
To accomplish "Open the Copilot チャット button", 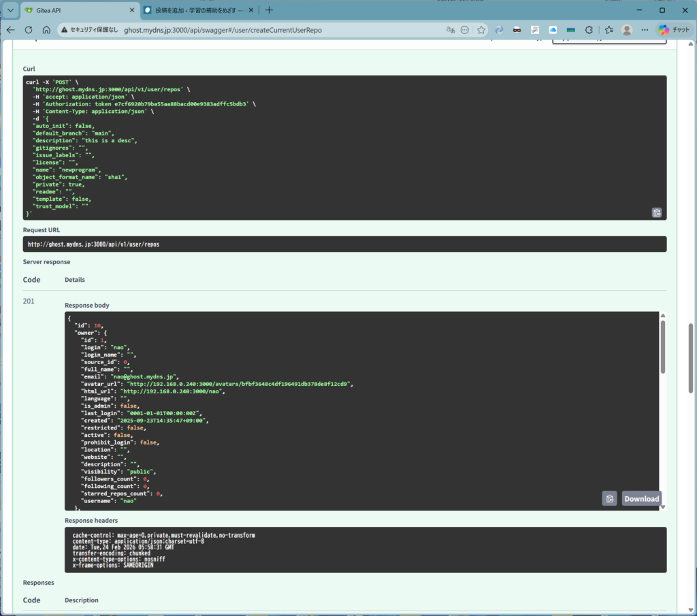I will tap(674, 30).
